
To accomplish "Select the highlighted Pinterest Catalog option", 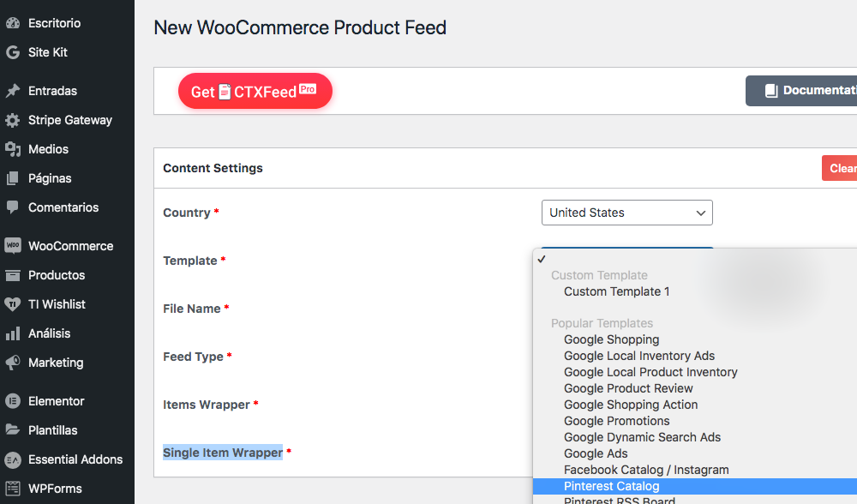I will pyautogui.click(x=695, y=486).
